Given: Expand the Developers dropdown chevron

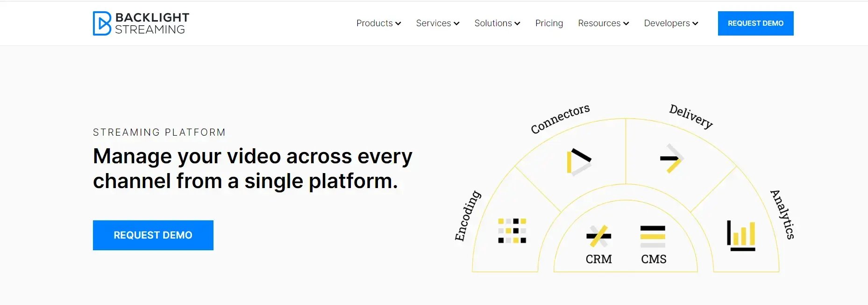Looking at the screenshot, I should [x=695, y=23].
